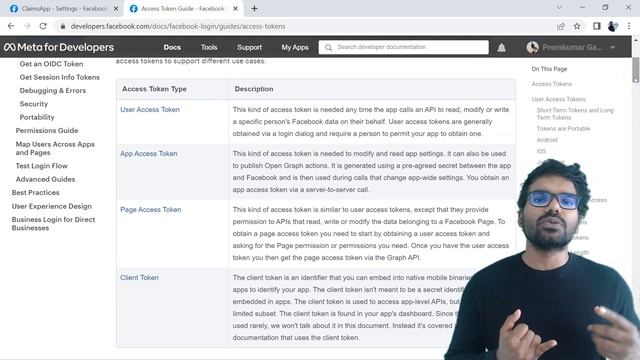Follow the User Access Token link
This screenshot has width=640, height=360.
[x=150, y=110]
